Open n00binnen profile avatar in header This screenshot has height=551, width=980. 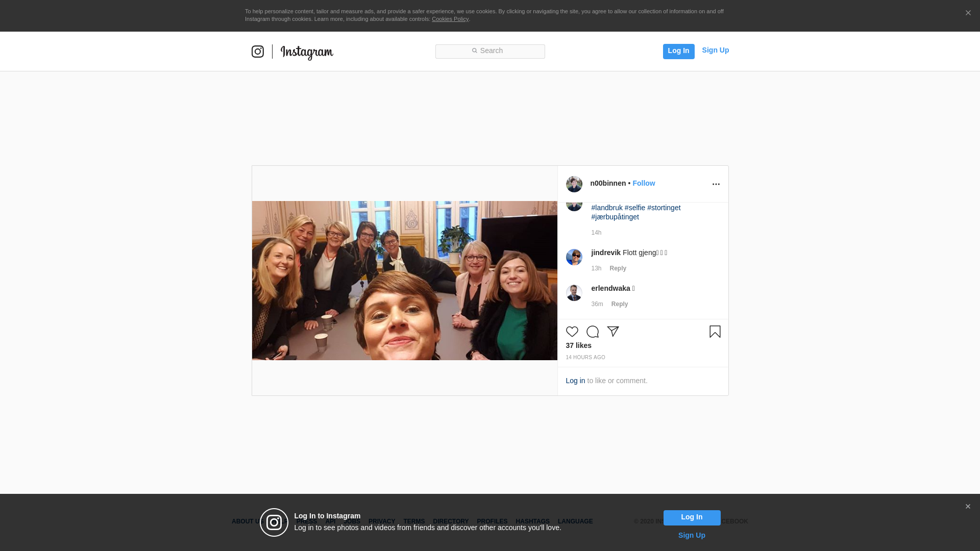(574, 184)
